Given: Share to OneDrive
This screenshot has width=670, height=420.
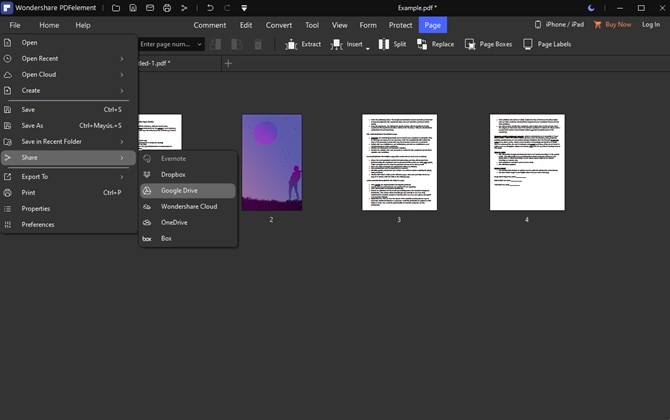Looking at the screenshot, I should point(188,223).
